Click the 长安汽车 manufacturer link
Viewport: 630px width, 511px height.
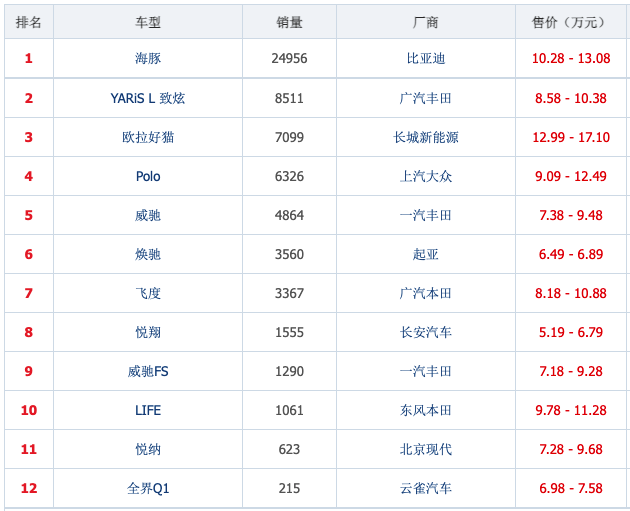pyautogui.click(x=426, y=332)
